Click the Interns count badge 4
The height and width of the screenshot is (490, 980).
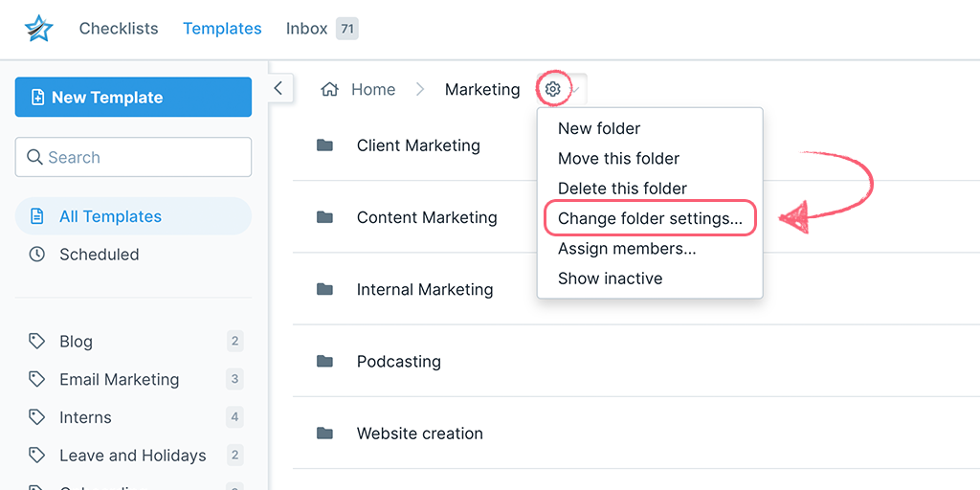[235, 417]
